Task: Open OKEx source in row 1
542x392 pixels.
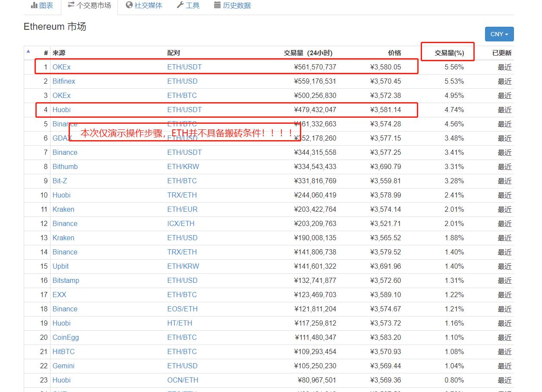Action: 61,67
